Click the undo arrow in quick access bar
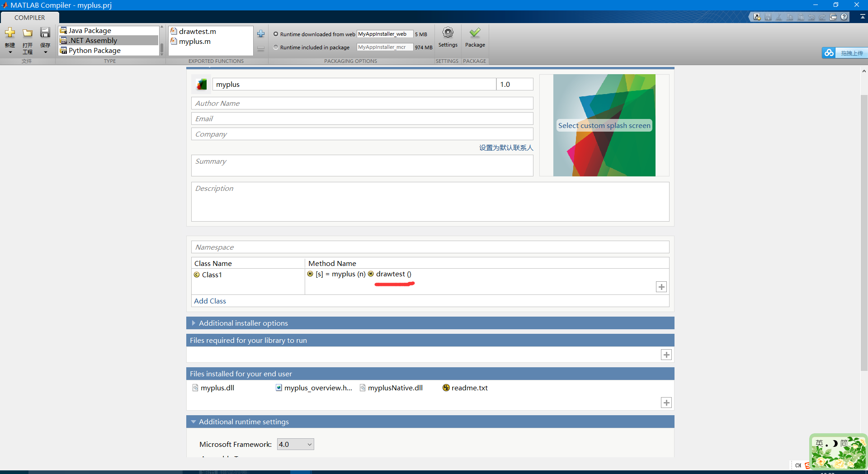Screen dimensions: 868x474 pos(811,17)
